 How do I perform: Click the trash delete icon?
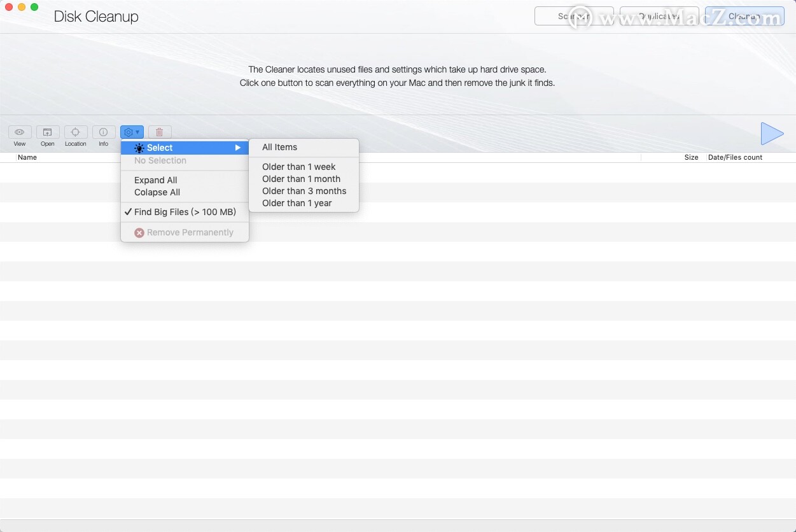point(160,132)
